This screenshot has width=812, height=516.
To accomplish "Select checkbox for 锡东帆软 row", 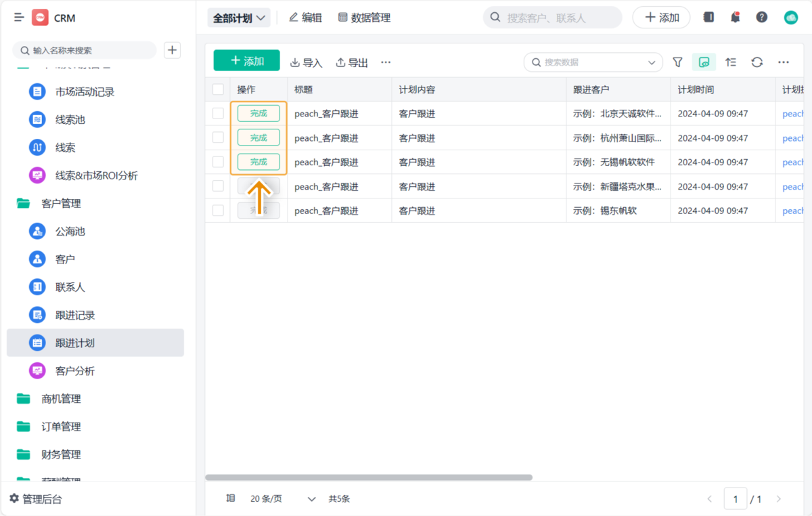I will point(218,211).
